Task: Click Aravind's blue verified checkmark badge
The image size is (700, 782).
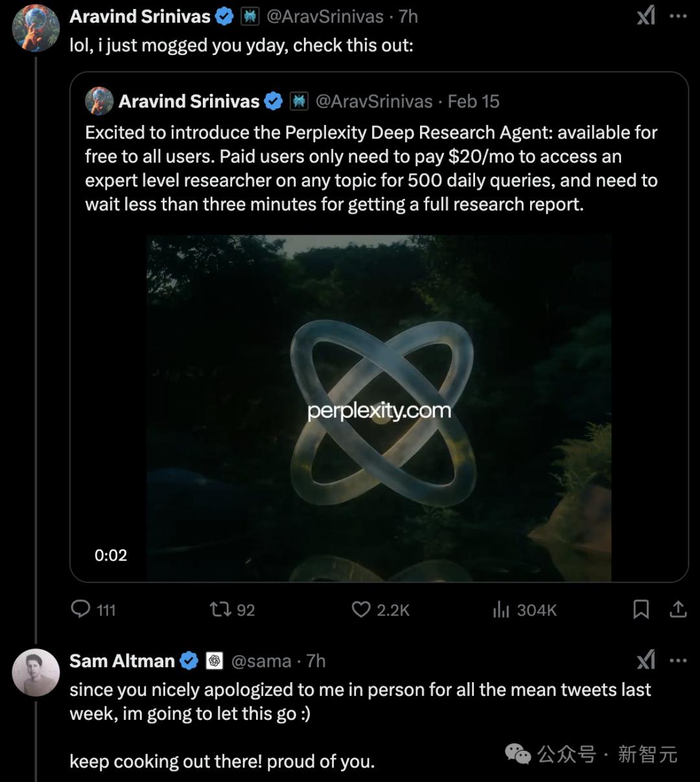Action: tap(224, 17)
